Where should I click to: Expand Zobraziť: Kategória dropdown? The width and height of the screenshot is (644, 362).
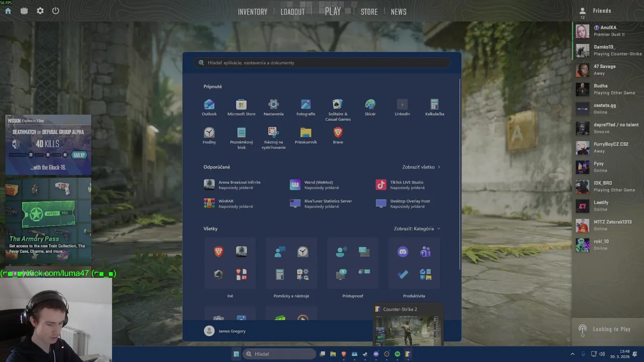(417, 229)
